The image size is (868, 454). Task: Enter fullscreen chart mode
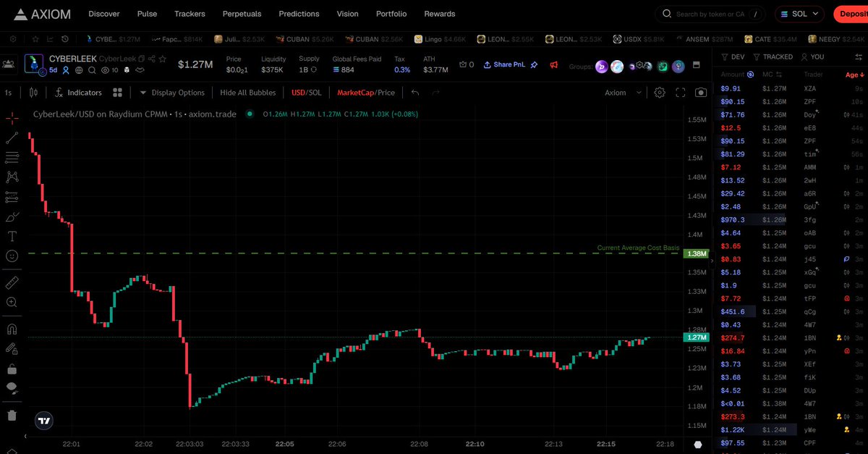click(680, 93)
